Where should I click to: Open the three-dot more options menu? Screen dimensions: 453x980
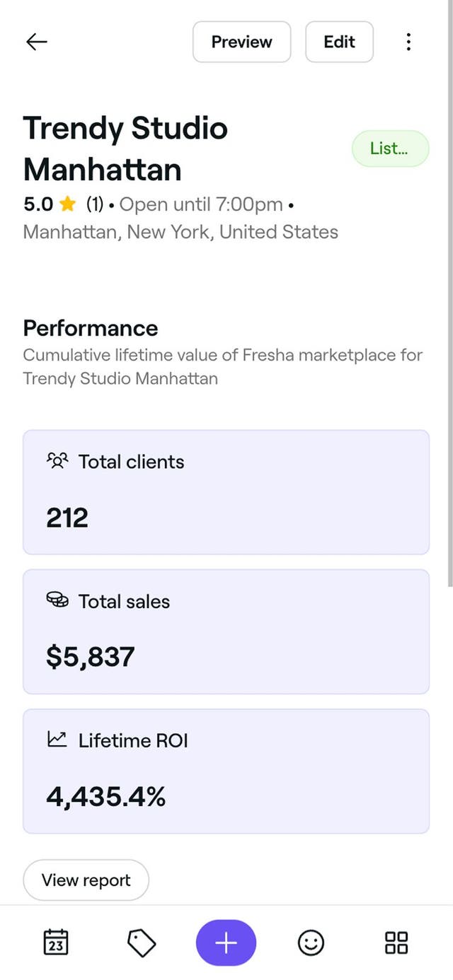[x=408, y=42]
